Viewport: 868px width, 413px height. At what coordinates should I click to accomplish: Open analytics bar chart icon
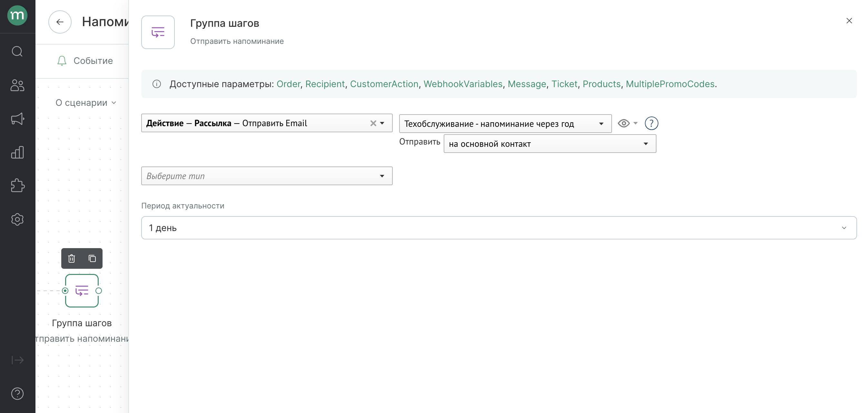[17, 152]
